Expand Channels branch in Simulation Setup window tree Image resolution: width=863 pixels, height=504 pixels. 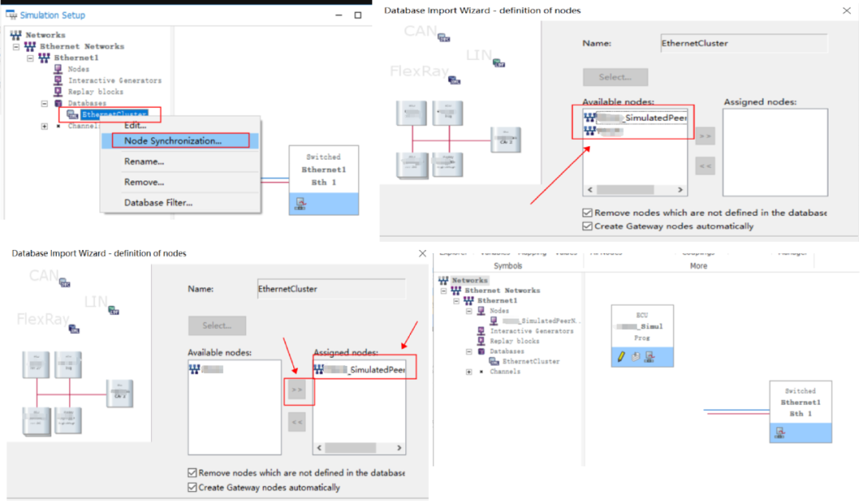click(x=45, y=126)
